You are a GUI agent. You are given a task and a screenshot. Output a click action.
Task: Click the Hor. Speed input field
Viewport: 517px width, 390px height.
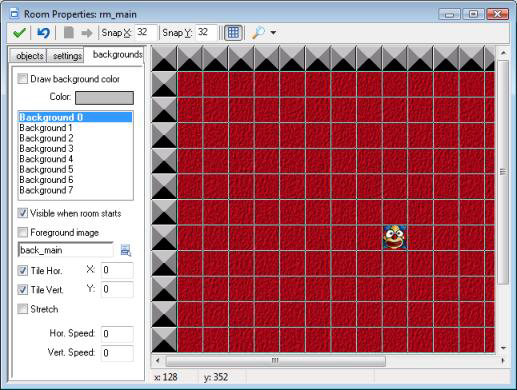(x=117, y=334)
